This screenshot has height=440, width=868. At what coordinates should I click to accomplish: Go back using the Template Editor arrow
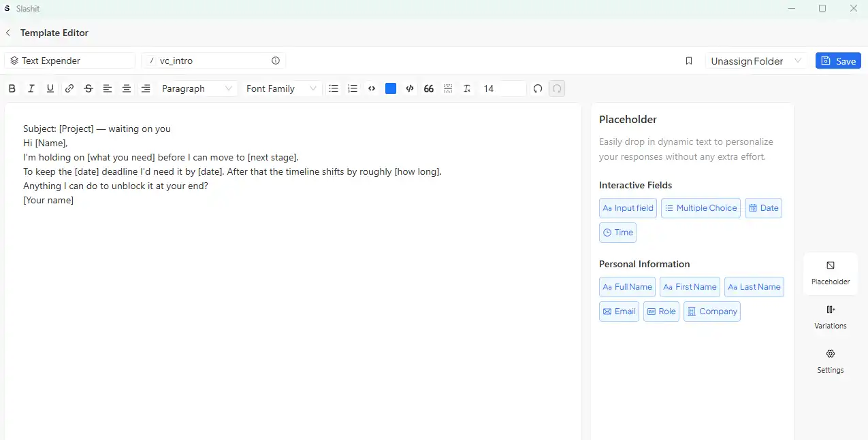pyautogui.click(x=8, y=33)
